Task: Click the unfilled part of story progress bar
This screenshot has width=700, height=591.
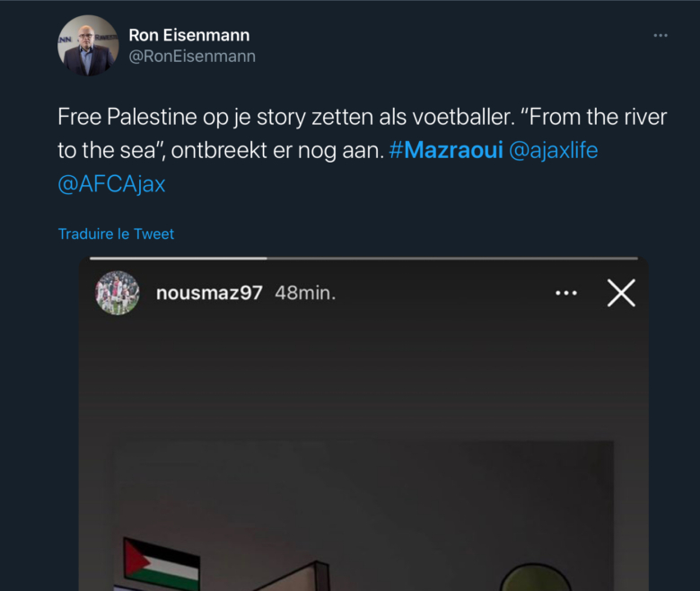Action: click(449, 259)
